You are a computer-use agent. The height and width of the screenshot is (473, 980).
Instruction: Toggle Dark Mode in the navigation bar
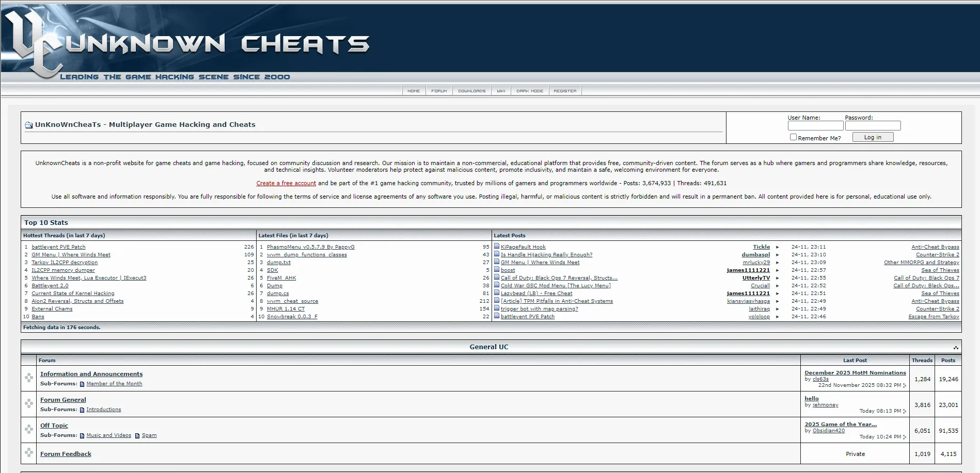click(x=530, y=90)
